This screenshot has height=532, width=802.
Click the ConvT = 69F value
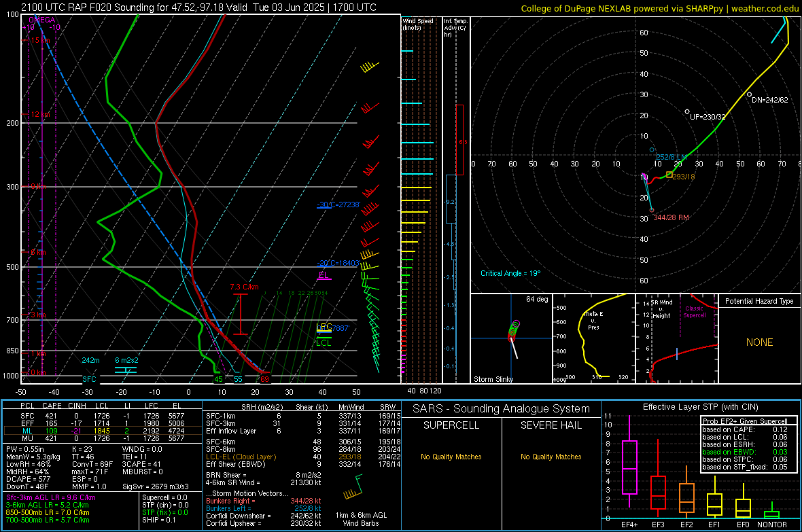click(92, 464)
